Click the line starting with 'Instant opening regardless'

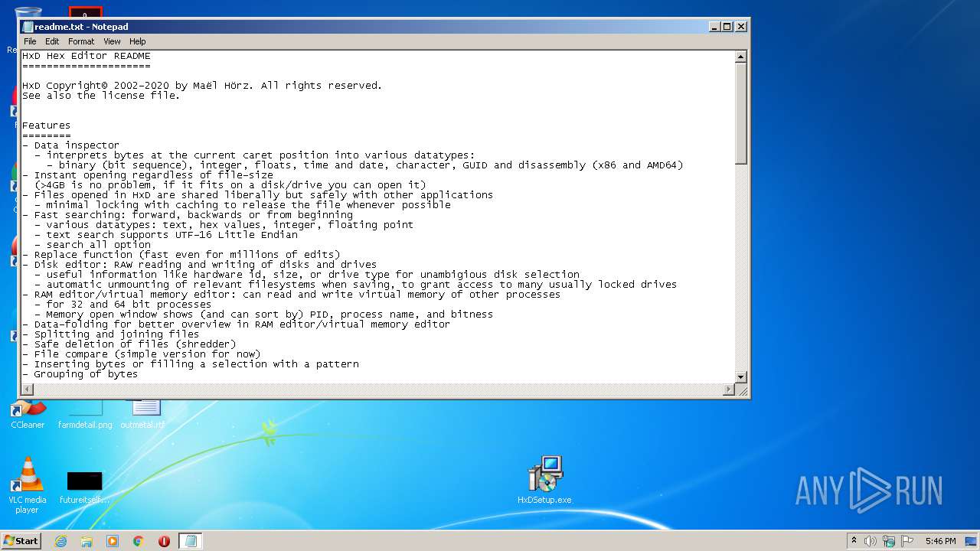click(147, 175)
